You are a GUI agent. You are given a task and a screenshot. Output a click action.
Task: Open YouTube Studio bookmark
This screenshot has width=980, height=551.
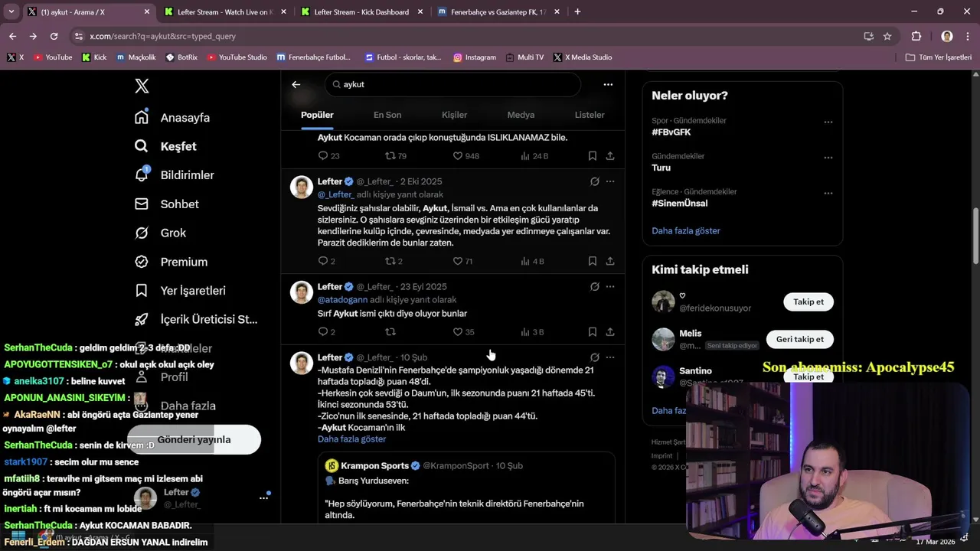pyautogui.click(x=237, y=57)
